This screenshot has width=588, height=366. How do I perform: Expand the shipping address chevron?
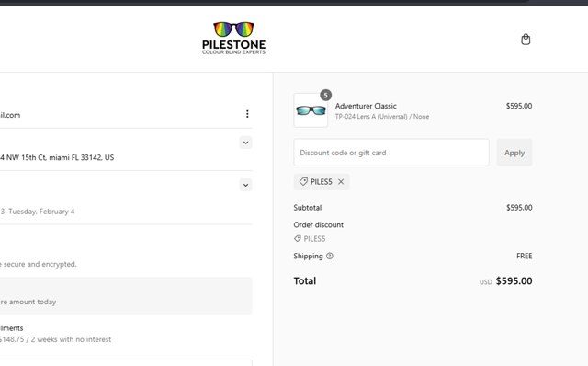click(x=245, y=143)
